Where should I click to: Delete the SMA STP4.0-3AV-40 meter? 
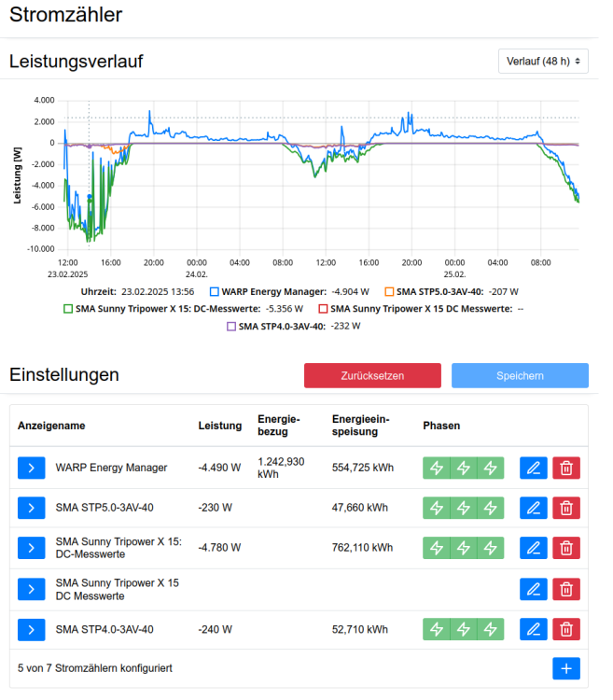click(566, 629)
